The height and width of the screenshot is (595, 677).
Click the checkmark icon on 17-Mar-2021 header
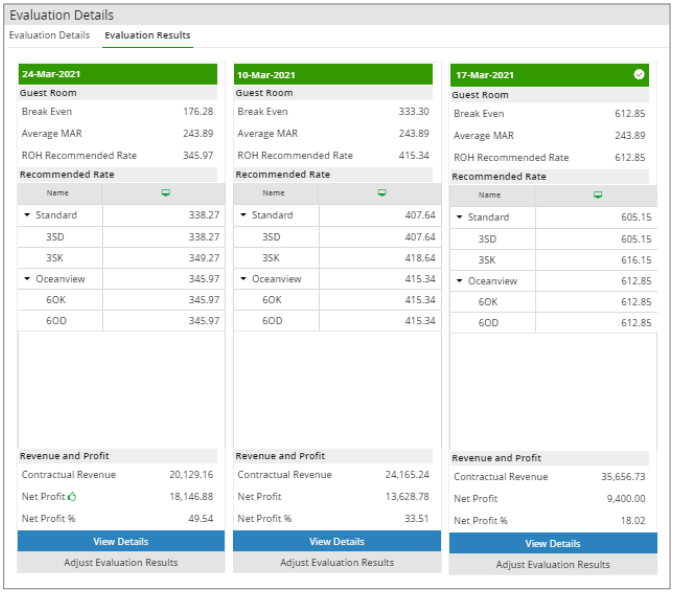[639, 74]
